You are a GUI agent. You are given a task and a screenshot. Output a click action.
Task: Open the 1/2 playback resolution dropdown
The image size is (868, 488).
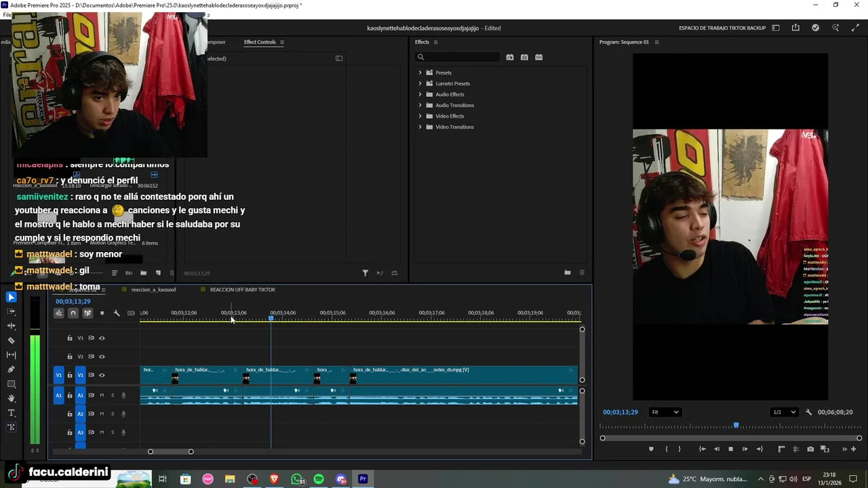(x=785, y=412)
